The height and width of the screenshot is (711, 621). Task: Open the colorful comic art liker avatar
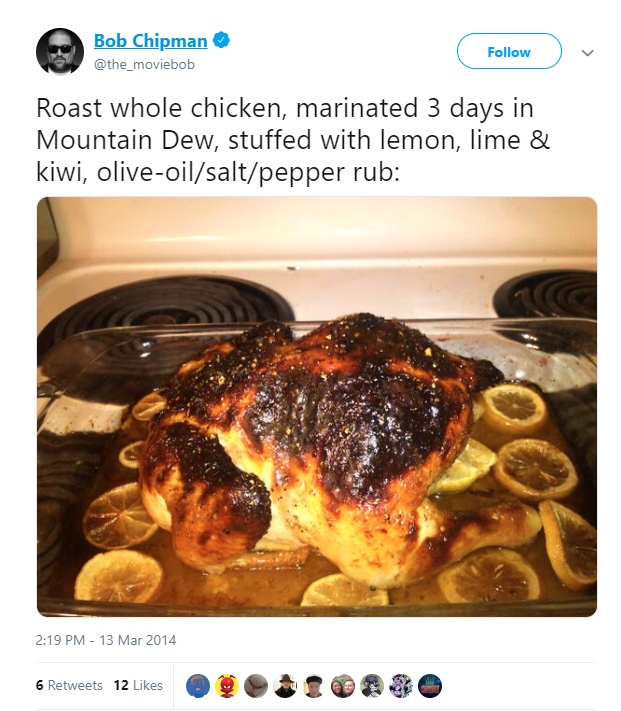pos(401,686)
